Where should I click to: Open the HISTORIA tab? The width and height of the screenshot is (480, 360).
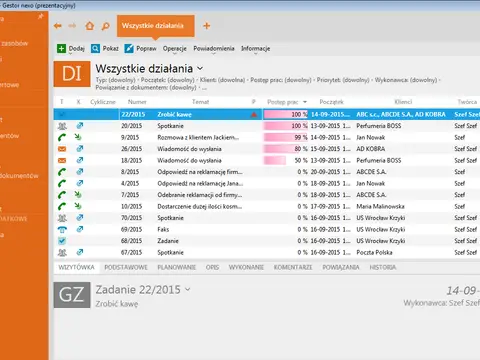tap(383, 267)
